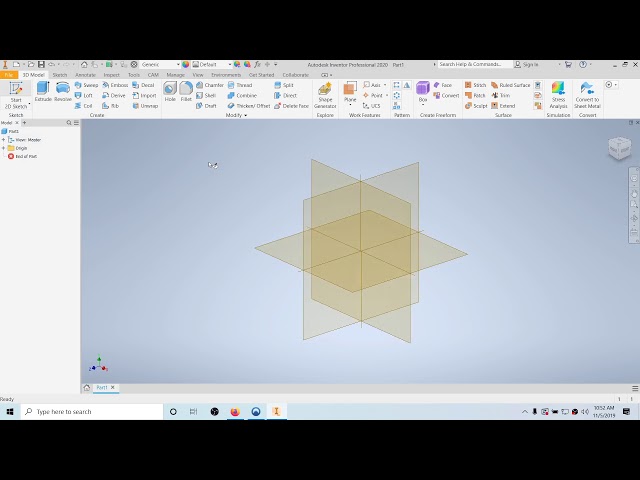Expand the Origin folder in browser
Image resolution: width=640 pixels, height=480 pixels.
point(4,148)
